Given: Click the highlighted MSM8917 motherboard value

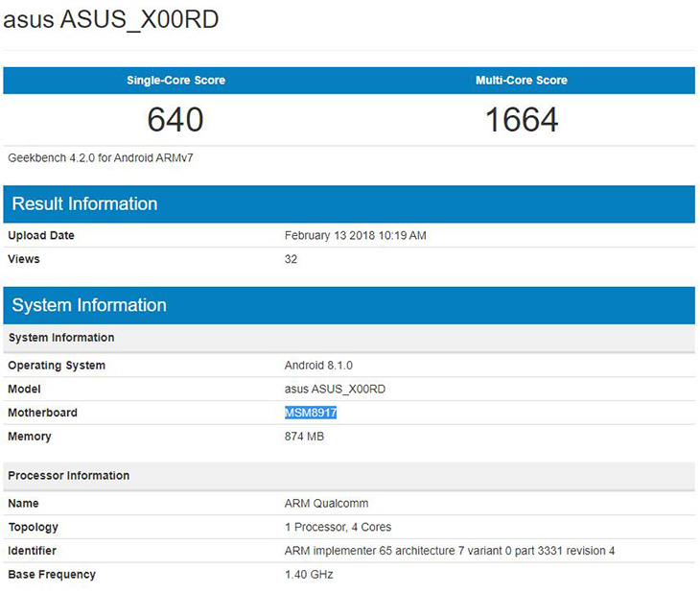Looking at the screenshot, I should pos(311,413).
